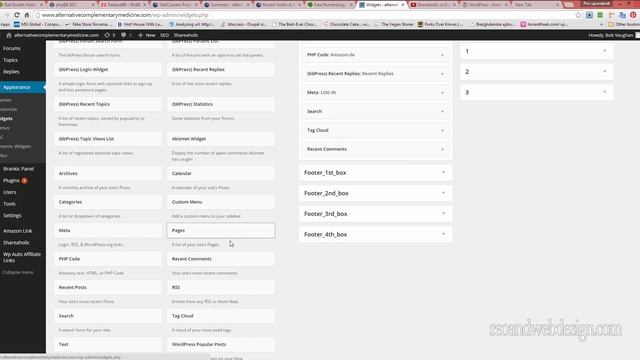This screenshot has height=360, width=640.
Task: Open the SEO admin bar menu
Action: pos(164,35)
